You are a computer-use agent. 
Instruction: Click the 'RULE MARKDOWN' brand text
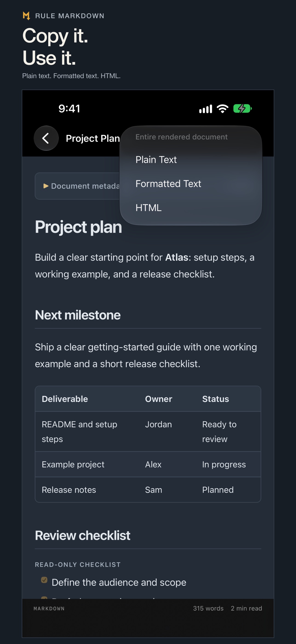pyautogui.click(x=70, y=16)
